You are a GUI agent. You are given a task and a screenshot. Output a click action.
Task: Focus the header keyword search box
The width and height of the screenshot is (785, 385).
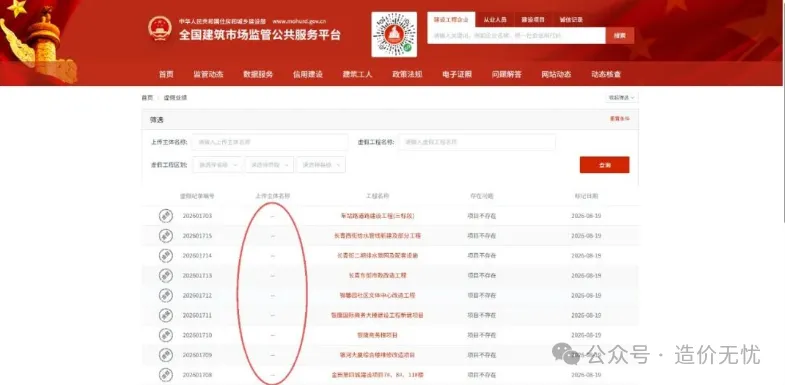[517, 36]
